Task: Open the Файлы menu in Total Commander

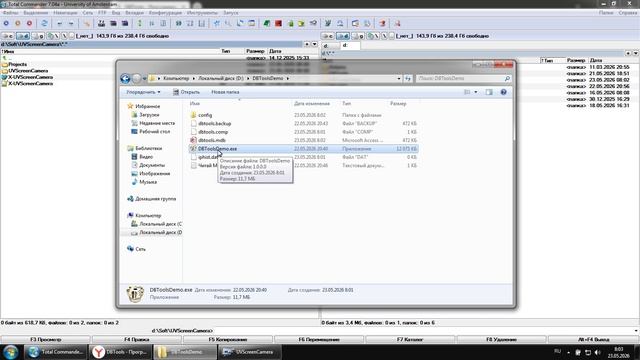Action: pyautogui.click(x=11, y=13)
